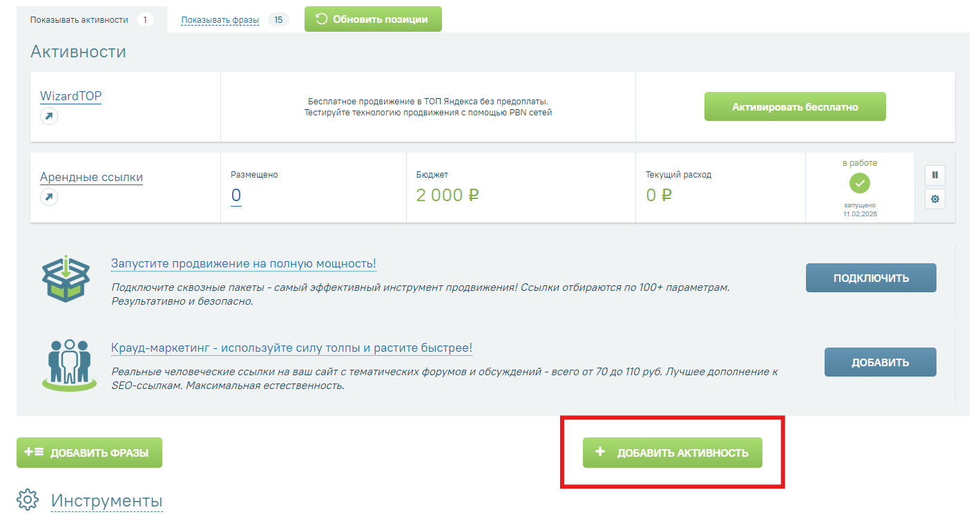Switch to Показывать активности tab
980x521 pixels.
click(x=79, y=19)
